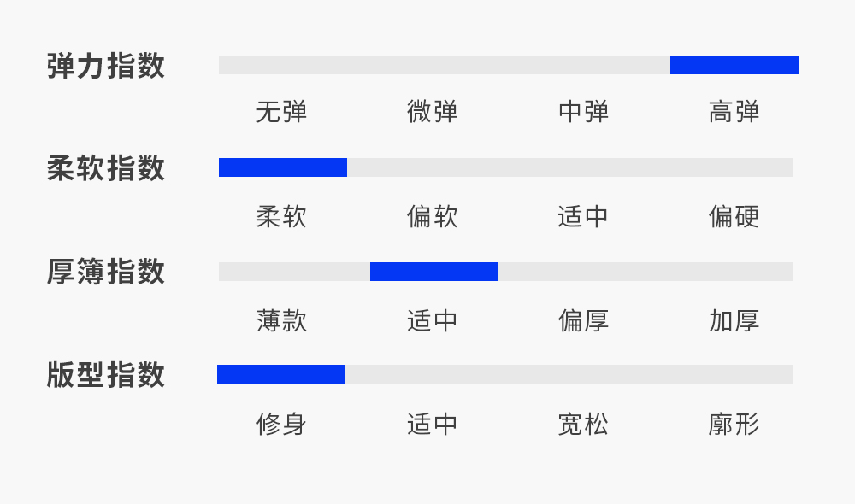Select the 薄款 thickness option
Viewport: 855px width, 504px height.
(281, 321)
